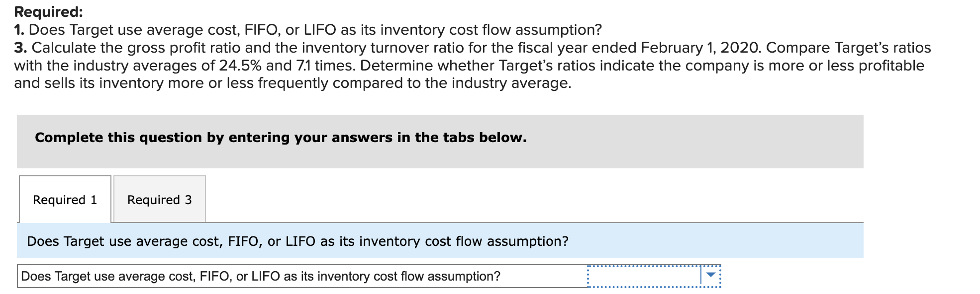980x294 pixels.
Task: Select the Required 3 tab label
Action: 159,199
